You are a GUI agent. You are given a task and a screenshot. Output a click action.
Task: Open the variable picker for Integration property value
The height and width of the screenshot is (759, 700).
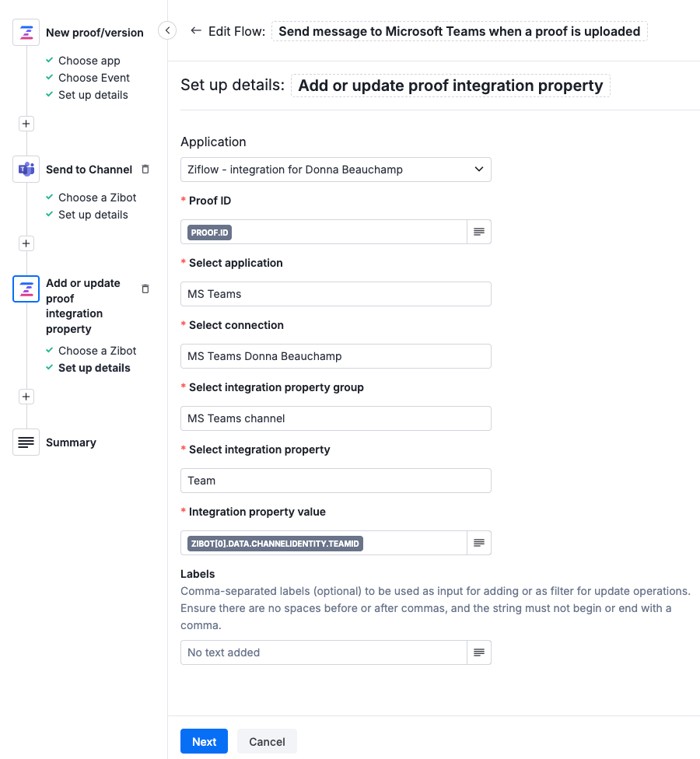[x=480, y=543]
